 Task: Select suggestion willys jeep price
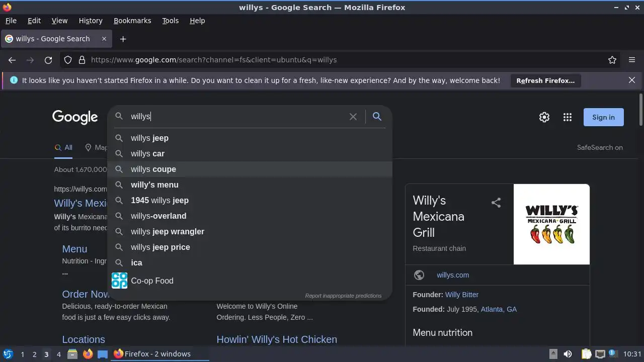(x=250, y=247)
